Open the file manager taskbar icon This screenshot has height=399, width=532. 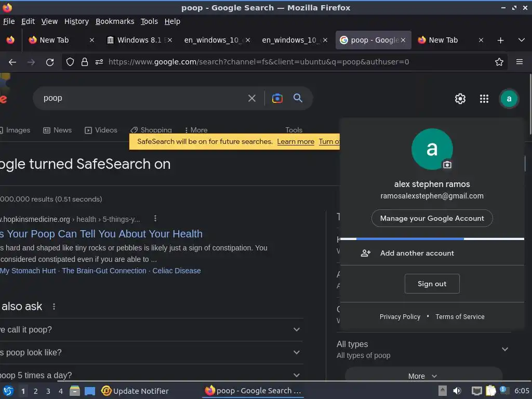75,391
